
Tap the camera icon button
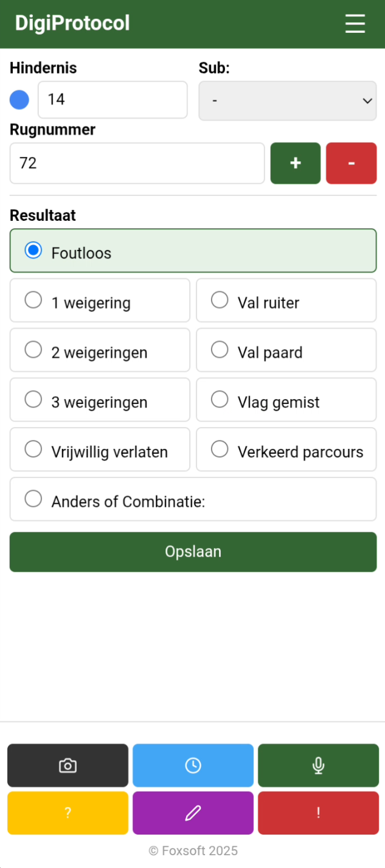[68, 765]
